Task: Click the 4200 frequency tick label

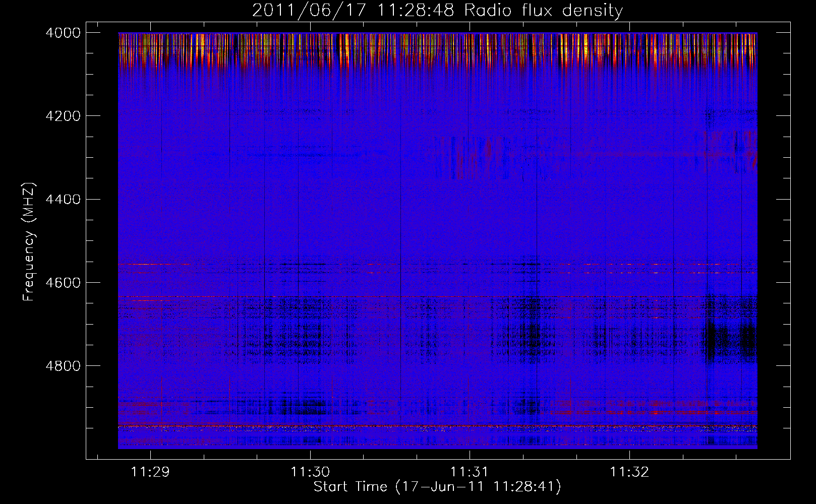Action: point(63,116)
